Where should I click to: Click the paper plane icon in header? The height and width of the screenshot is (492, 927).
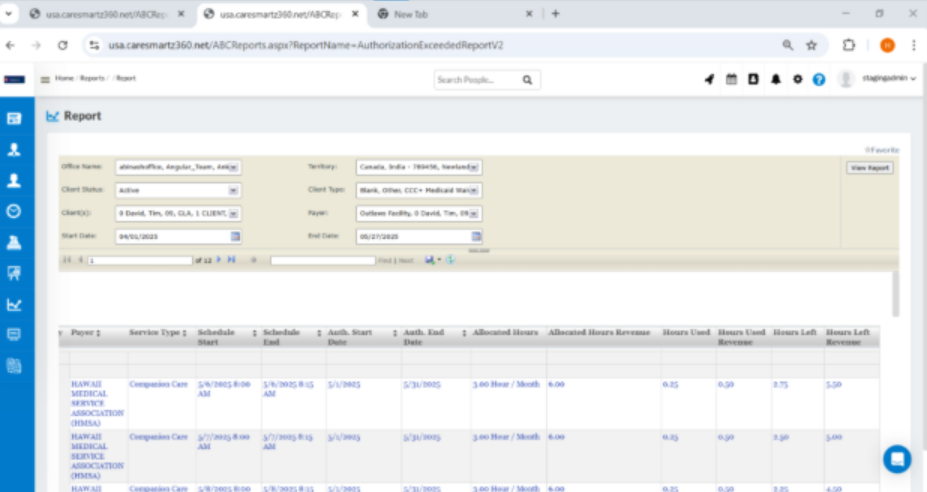(709, 79)
